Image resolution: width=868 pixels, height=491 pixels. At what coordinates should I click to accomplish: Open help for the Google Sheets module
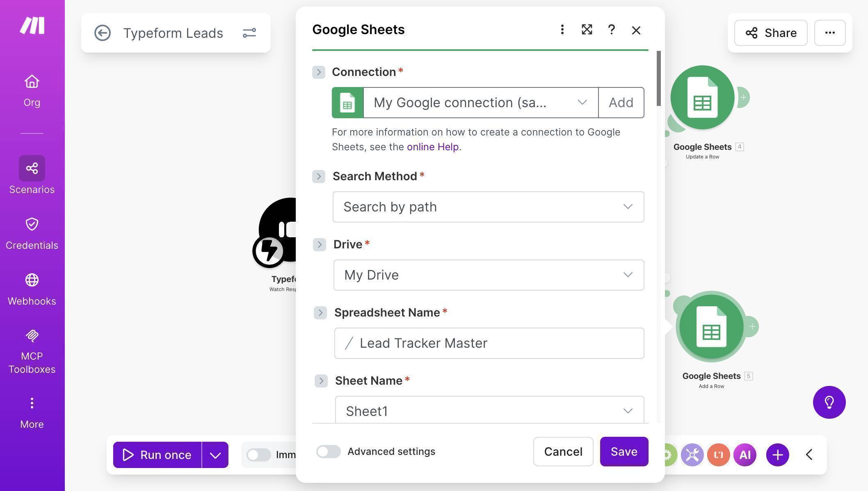[611, 30]
